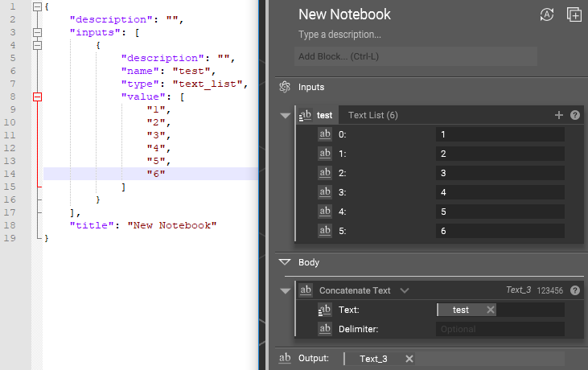Select the test tag in Text field

click(460, 310)
